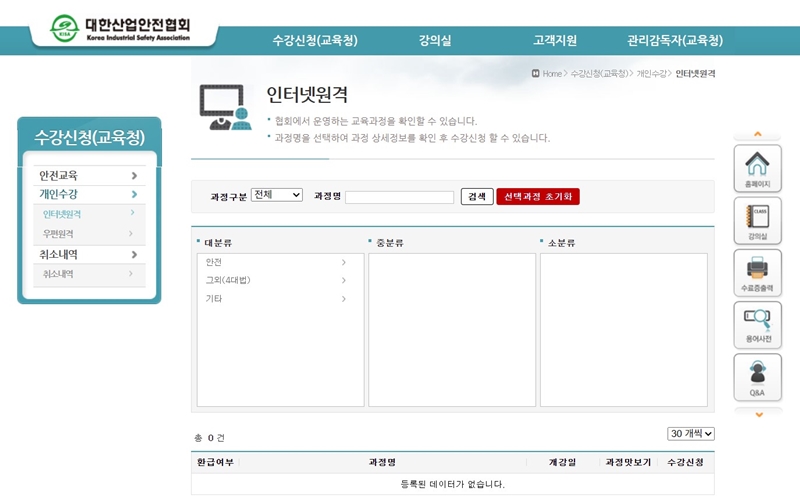This screenshot has height=500, width=800.
Task: Open the gray 취소내역 sub-link
Action: click(58, 274)
